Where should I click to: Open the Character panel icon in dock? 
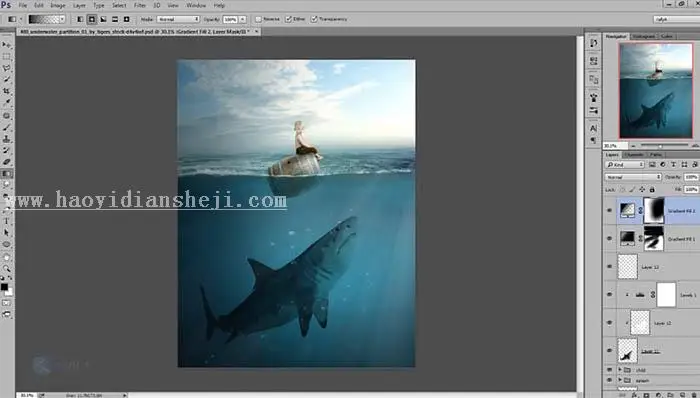point(593,129)
